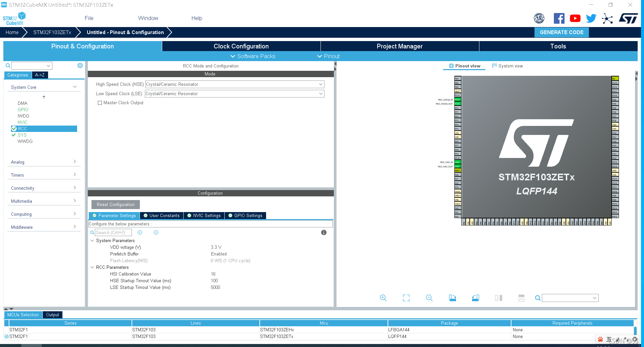Click the NRST pin on the chip
The width and height of the screenshot is (644, 347).
pos(457,170)
